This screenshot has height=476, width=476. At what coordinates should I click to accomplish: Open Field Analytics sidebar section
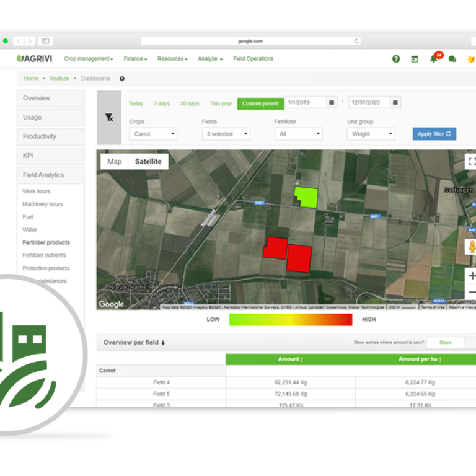[50, 175]
